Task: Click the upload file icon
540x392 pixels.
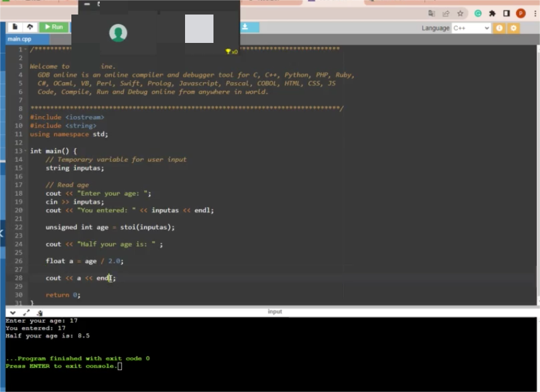Action: coord(30,27)
